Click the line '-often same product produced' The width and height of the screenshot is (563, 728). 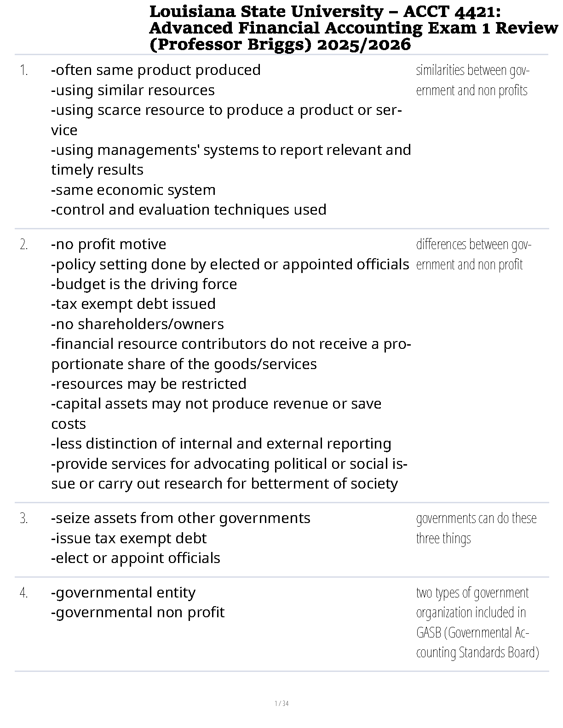156,70
